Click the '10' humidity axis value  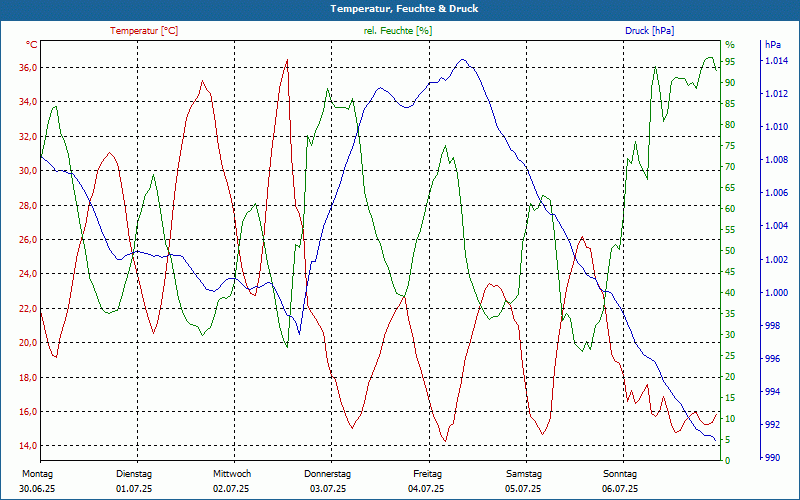click(730, 419)
